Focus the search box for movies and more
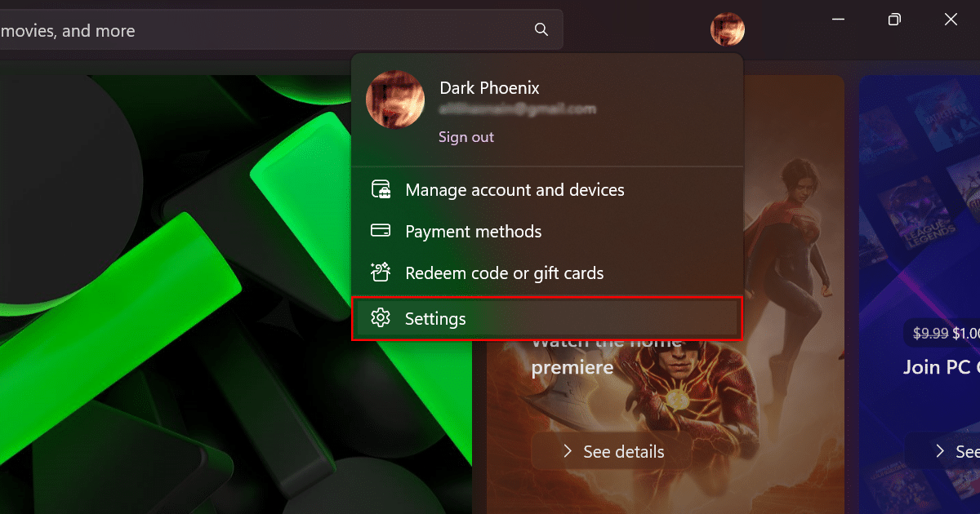980x514 pixels. point(261,30)
